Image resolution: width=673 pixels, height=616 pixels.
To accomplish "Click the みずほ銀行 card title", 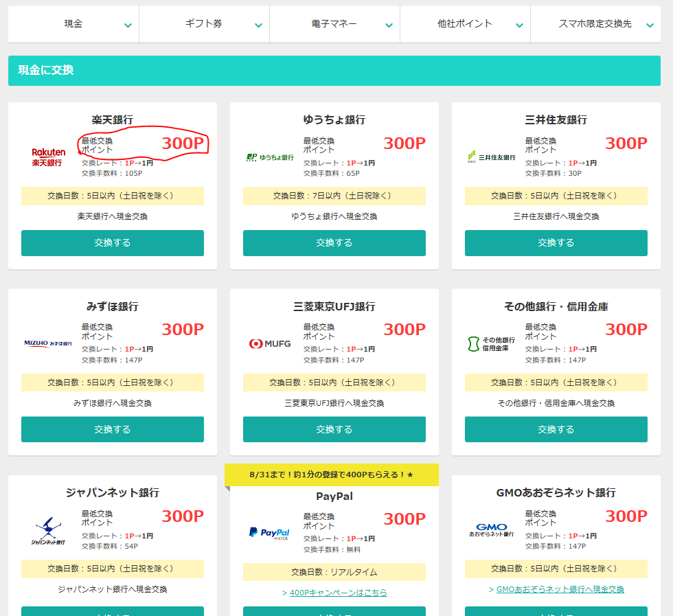I will (x=113, y=306).
